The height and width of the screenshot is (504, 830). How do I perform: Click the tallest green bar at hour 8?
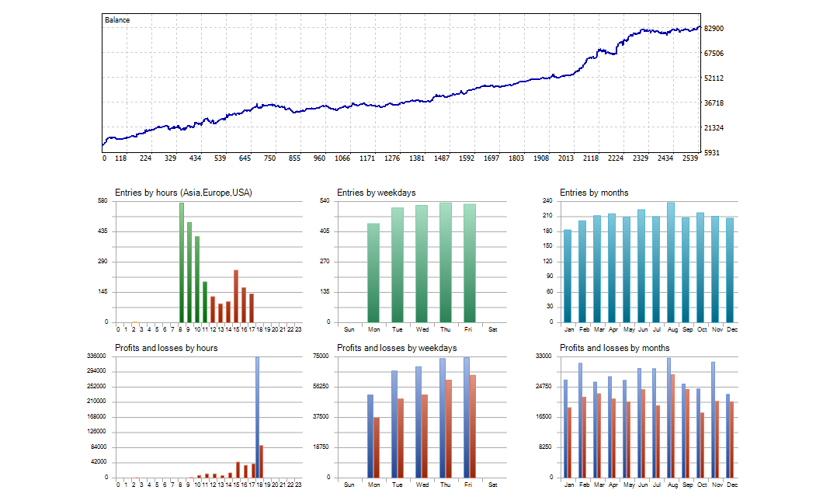click(x=182, y=262)
